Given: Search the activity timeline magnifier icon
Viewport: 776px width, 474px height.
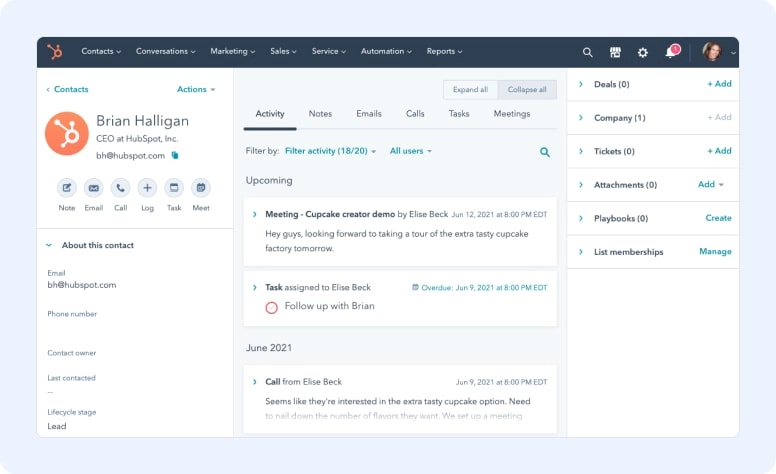Looking at the screenshot, I should click(545, 152).
